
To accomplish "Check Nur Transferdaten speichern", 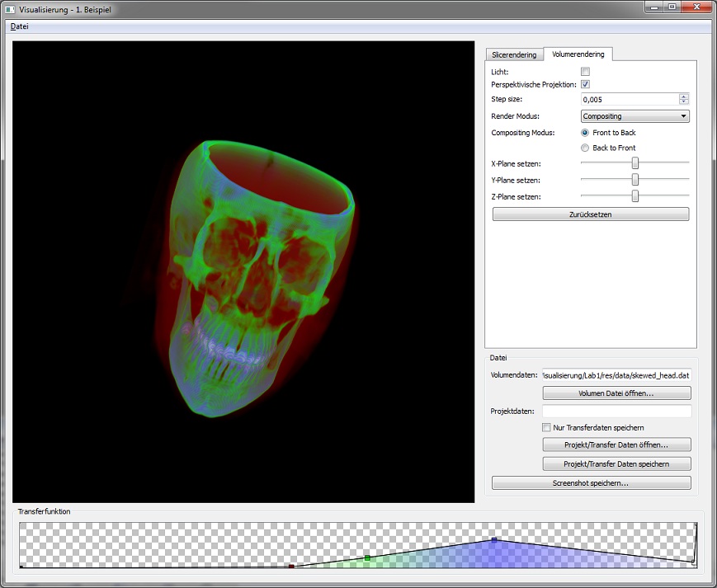I will coord(546,427).
